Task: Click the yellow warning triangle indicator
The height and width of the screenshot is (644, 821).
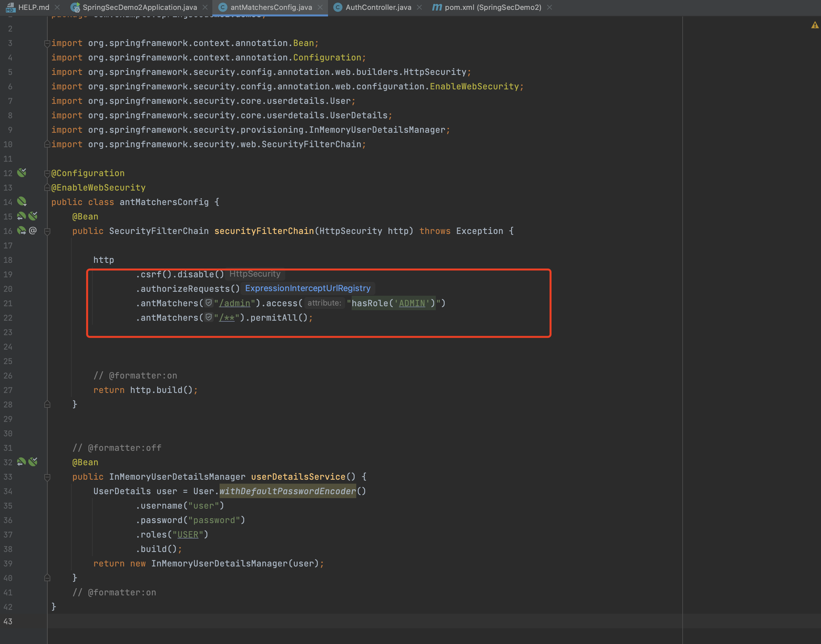Action: tap(814, 25)
